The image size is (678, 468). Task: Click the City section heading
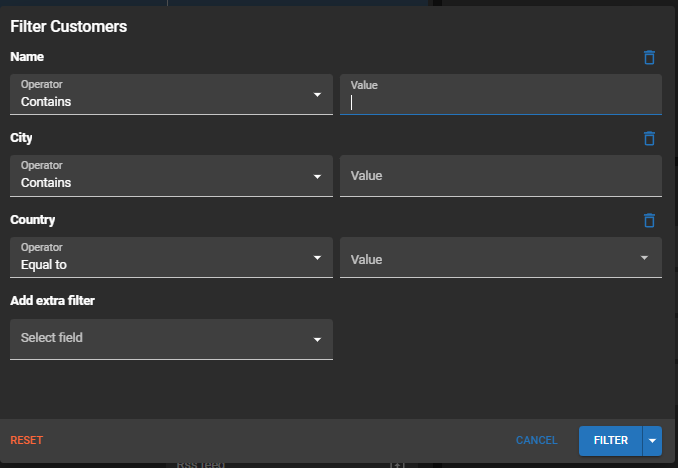coord(21,138)
